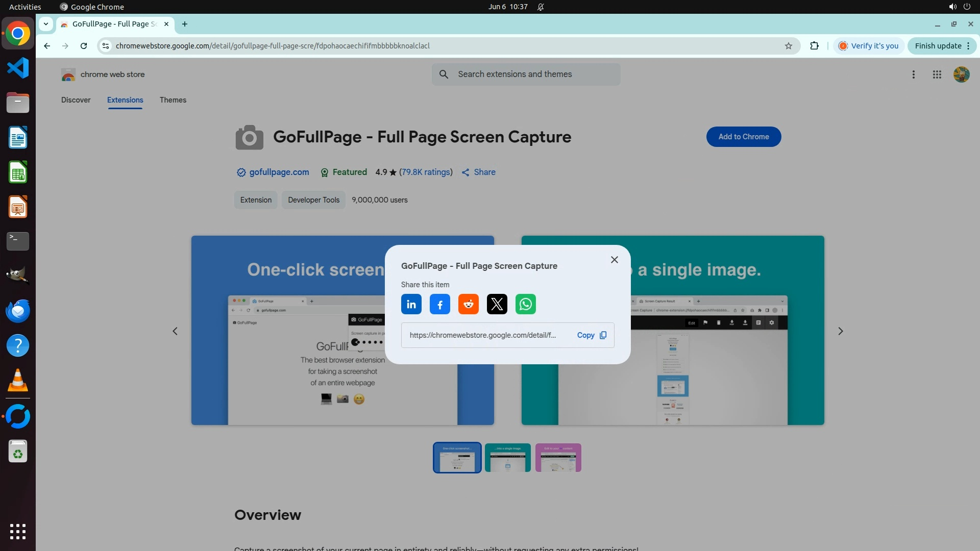Switch to the Discover tab
Screen dimensions: 980x551
coord(76,100)
